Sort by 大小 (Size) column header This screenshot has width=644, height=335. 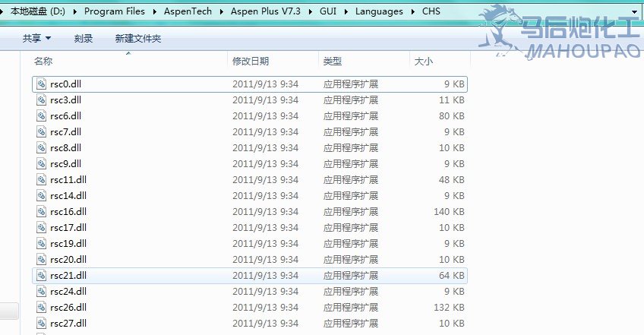[424, 62]
